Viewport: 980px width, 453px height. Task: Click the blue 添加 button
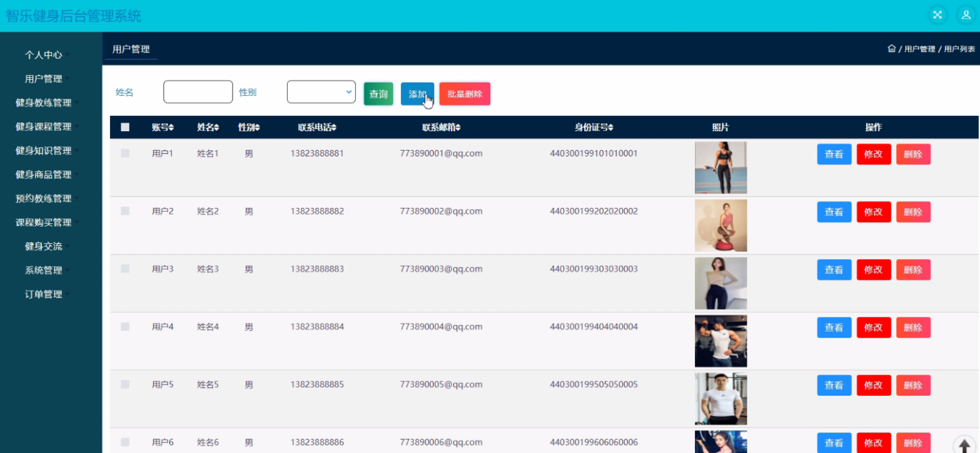tap(417, 94)
